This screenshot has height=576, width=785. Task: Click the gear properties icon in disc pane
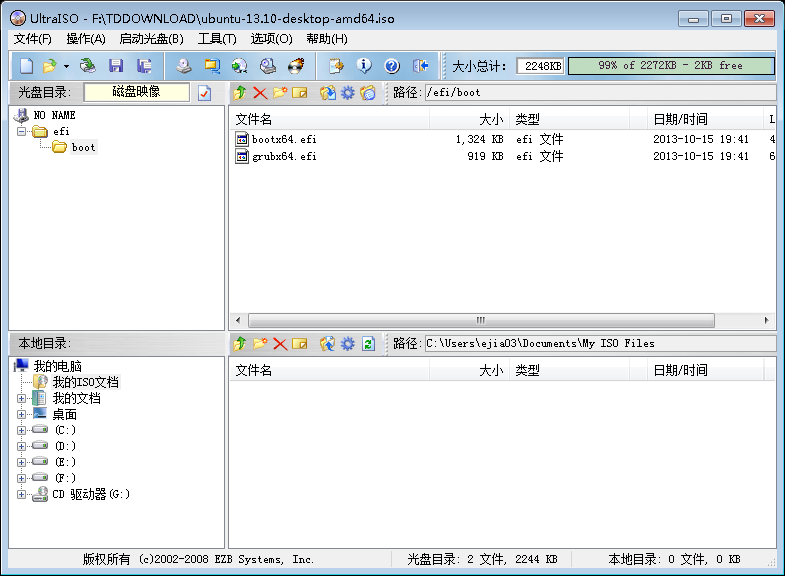pyautogui.click(x=347, y=93)
